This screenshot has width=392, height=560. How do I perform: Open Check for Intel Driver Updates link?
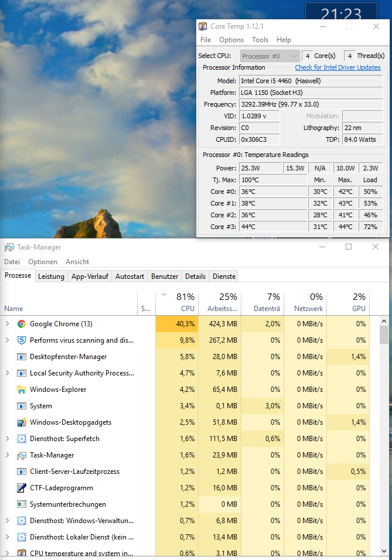338,67
